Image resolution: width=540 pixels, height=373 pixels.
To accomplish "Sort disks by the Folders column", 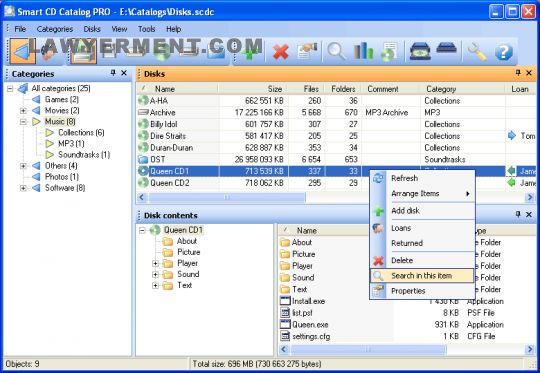I will (343, 89).
